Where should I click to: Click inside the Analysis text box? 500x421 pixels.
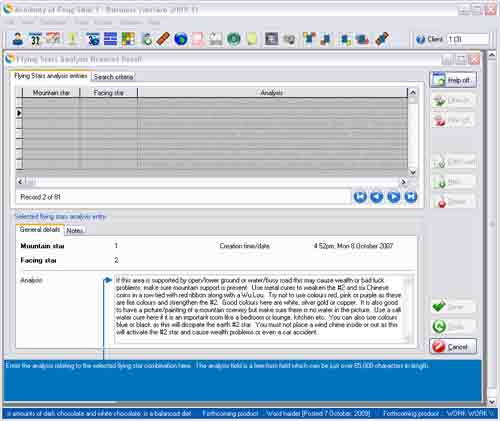pos(261,308)
